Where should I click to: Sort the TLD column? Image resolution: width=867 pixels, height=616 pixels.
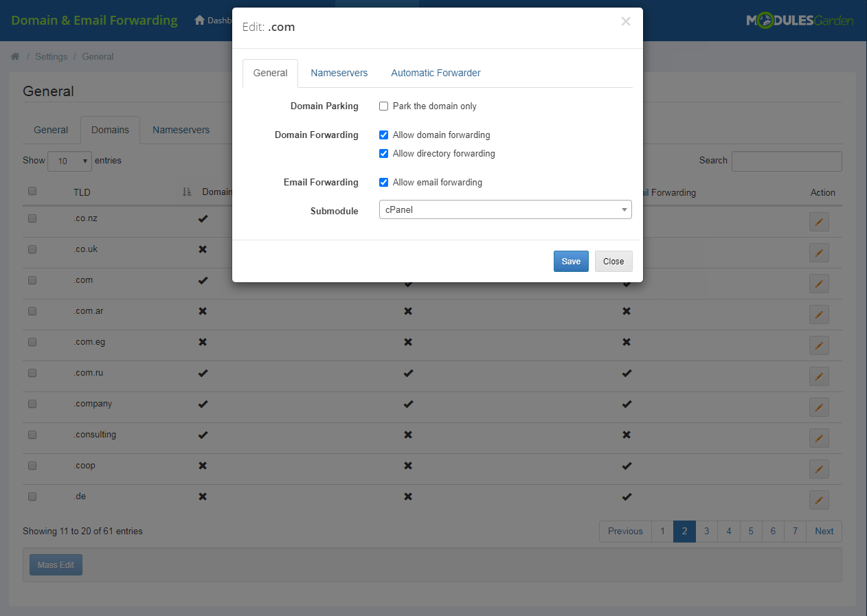[82, 192]
